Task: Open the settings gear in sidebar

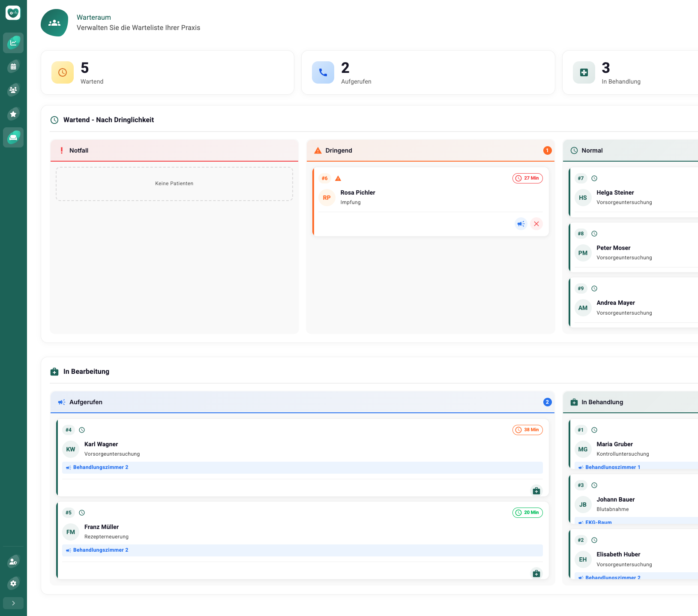Action: tap(13, 583)
